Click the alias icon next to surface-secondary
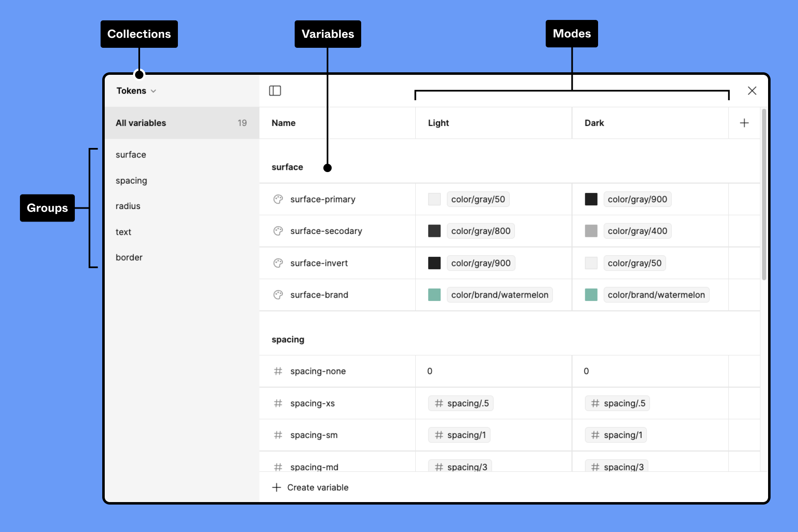Image resolution: width=798 pixels, height=532 pixels. 277,231
